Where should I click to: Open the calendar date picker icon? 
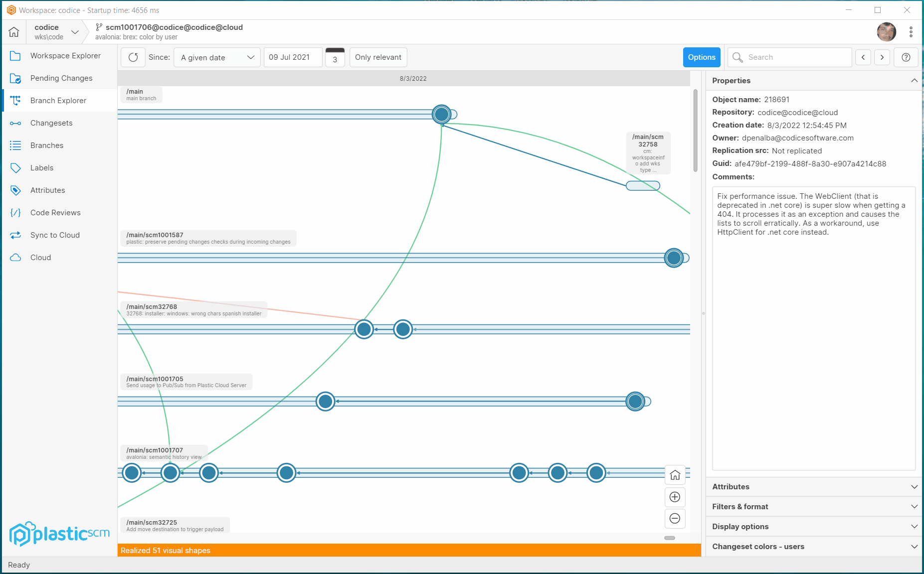tap(335, 57)
